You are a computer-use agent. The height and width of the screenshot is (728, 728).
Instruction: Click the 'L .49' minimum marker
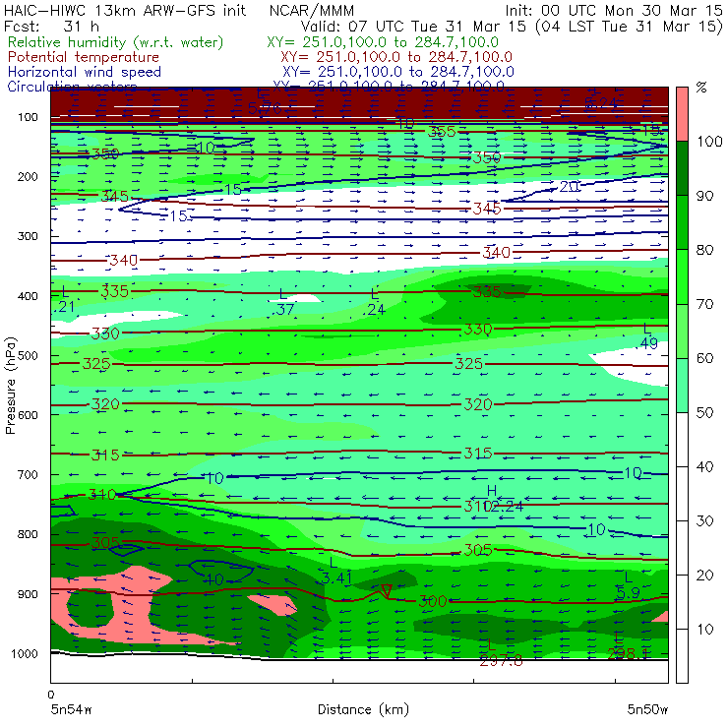pos(646,336)
